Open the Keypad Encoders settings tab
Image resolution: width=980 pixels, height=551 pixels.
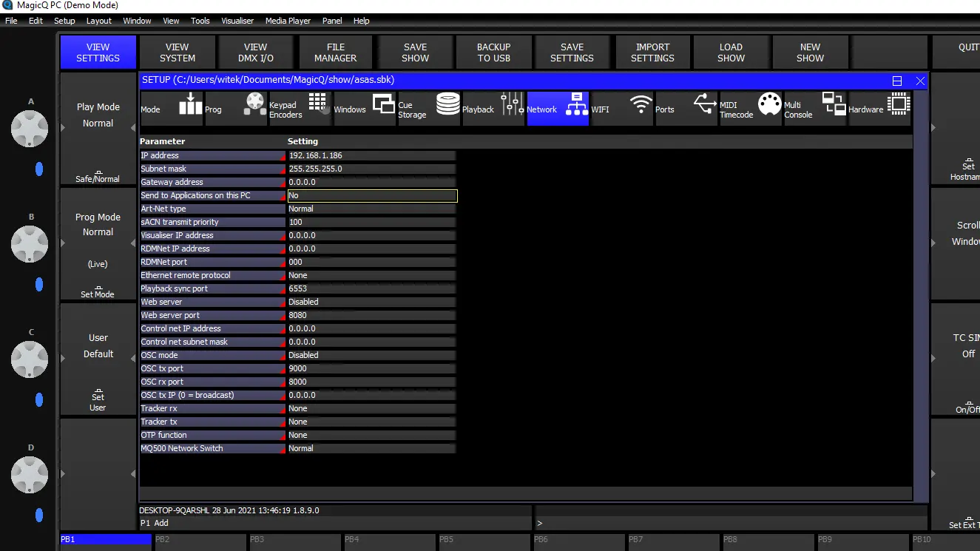click(300, 109)
